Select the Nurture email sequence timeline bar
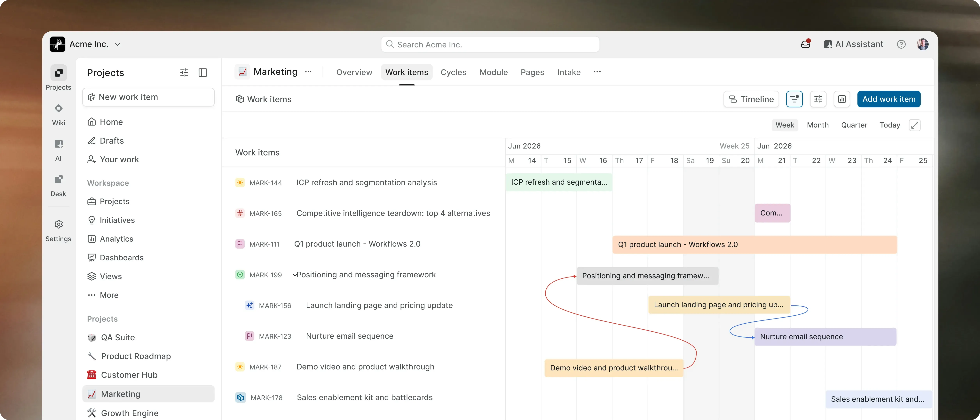 [x=825, y=337]
